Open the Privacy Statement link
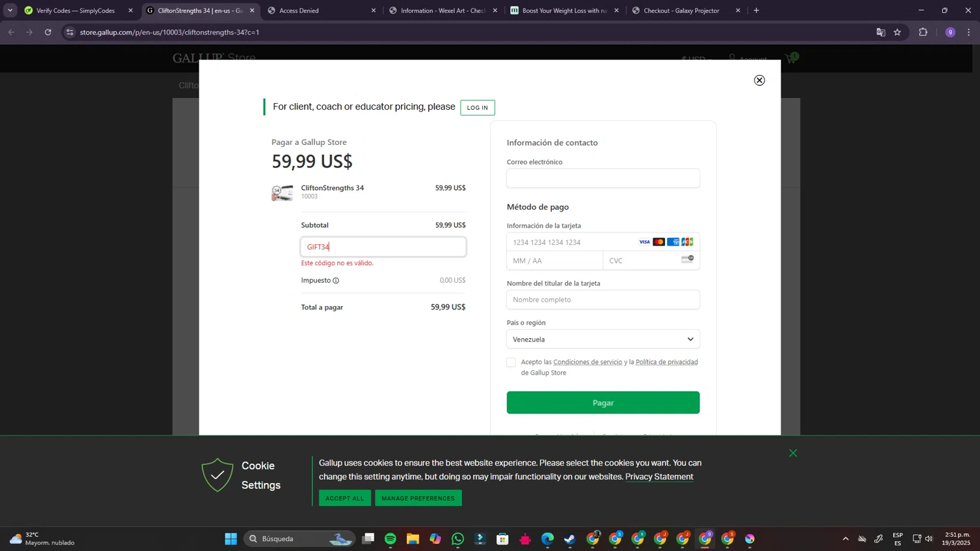This screenshot has height=551, width=980. (x=659, y=477)
